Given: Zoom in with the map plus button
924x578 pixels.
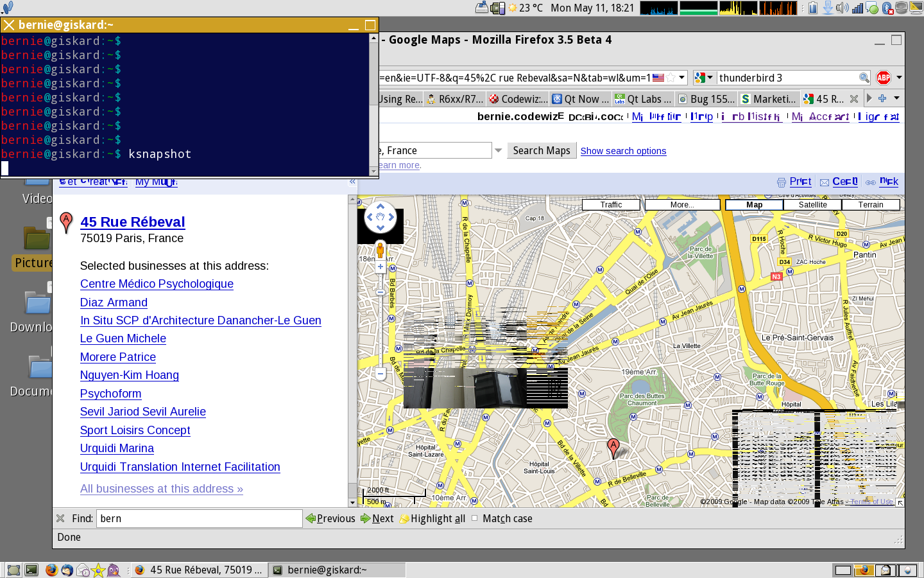Looking at the screenshot, I should tap(380, 267).
